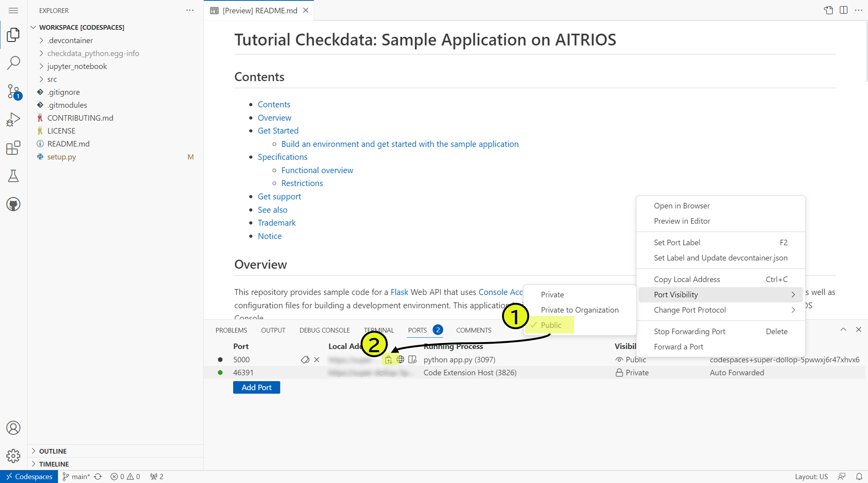
Task: Click the Add Port button
Action: tap(257, 388)
